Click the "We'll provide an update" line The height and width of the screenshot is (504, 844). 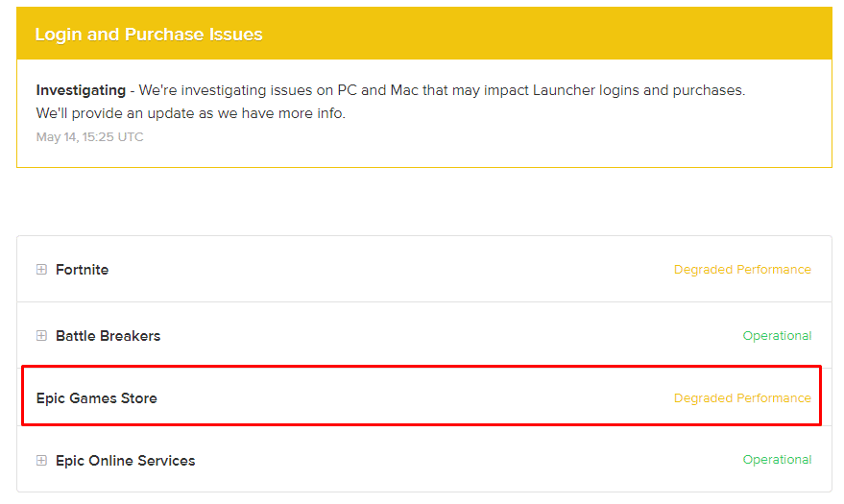pyautogui.click(x=190, y=113)
